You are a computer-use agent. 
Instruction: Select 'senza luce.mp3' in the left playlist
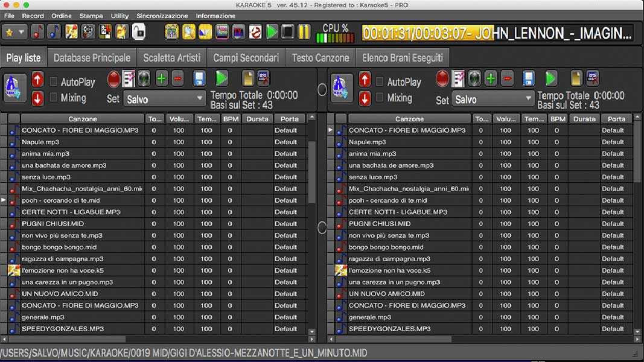46,177
